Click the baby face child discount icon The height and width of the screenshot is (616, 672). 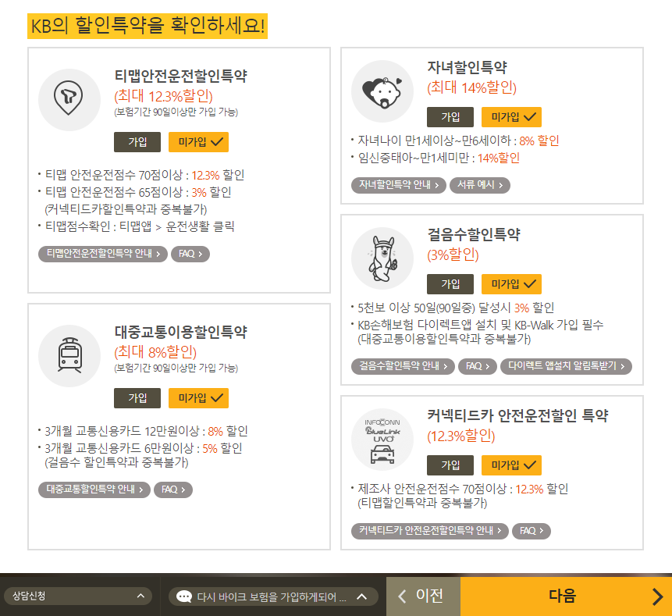pos(382,91)
